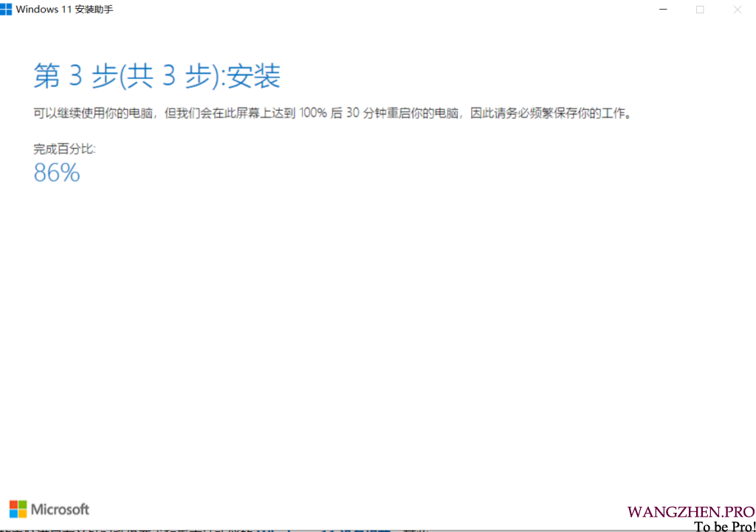Click the Windows 11 安装助手 title text
756x532 pixels.
(64, 10)
